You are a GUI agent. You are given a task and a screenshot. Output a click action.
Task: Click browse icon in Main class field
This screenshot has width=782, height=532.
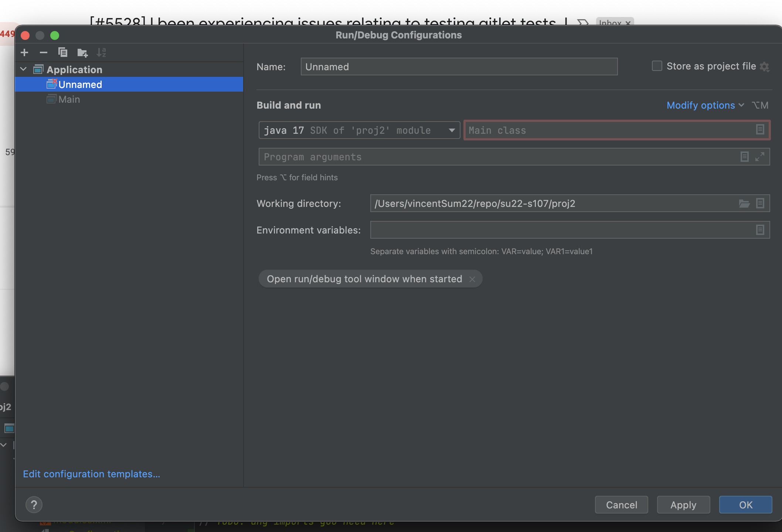coord(760,130)
